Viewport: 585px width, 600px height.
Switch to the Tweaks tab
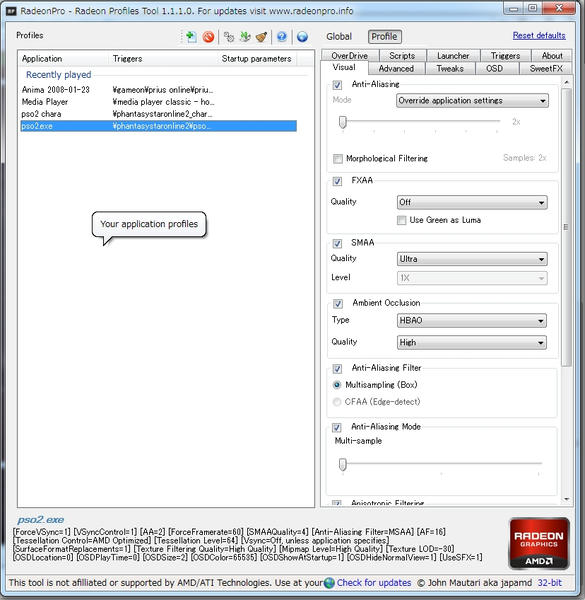(450, 68)
